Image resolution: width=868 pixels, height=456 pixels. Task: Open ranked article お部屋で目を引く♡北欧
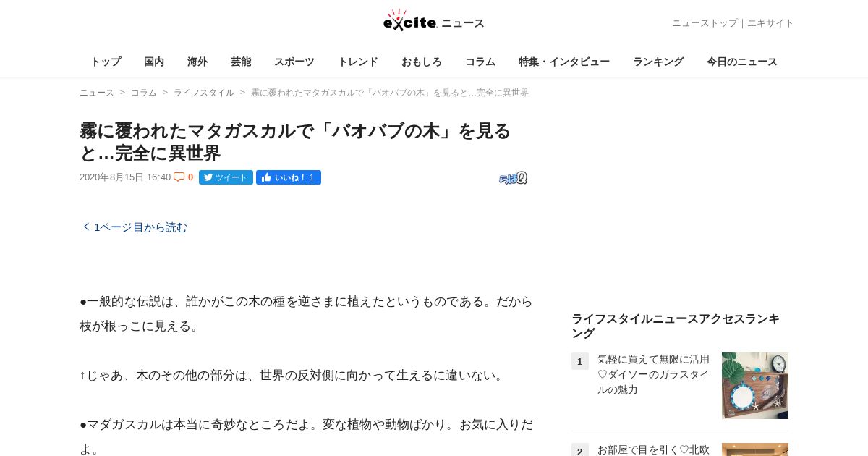[x=654, y=449]
